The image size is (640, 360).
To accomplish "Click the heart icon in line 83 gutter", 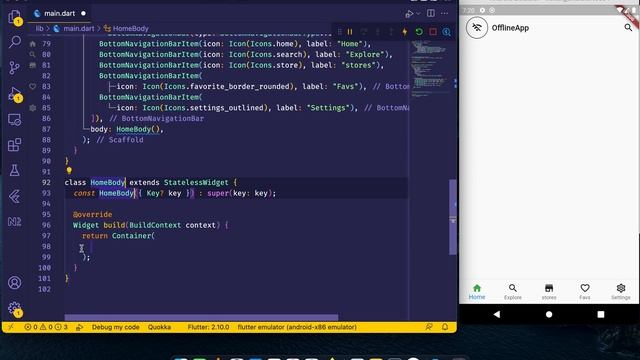I will click(x=33, y=86).
